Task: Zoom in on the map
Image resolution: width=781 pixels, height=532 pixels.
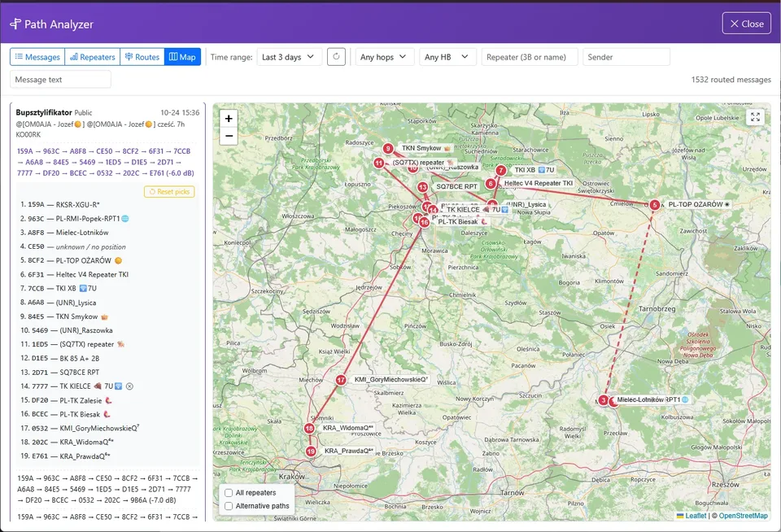Action: click(229, 119)
